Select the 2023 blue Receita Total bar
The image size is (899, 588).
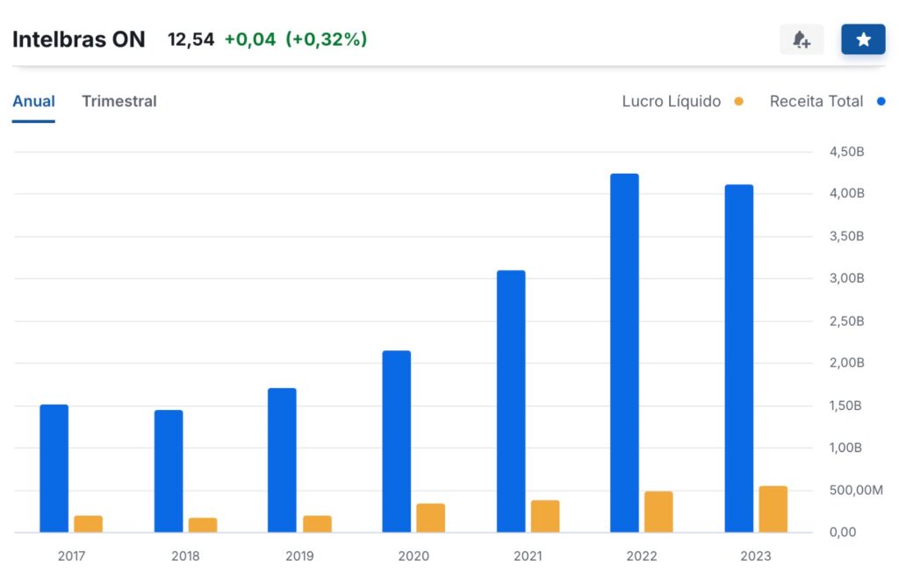point(738,358)
